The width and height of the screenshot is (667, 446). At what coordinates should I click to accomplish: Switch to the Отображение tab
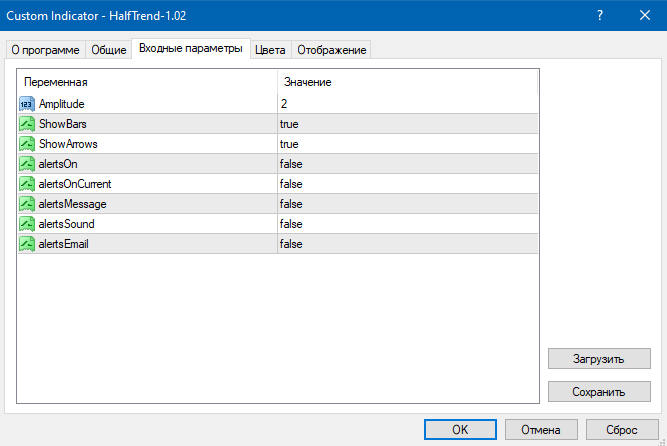click(332, 50)
